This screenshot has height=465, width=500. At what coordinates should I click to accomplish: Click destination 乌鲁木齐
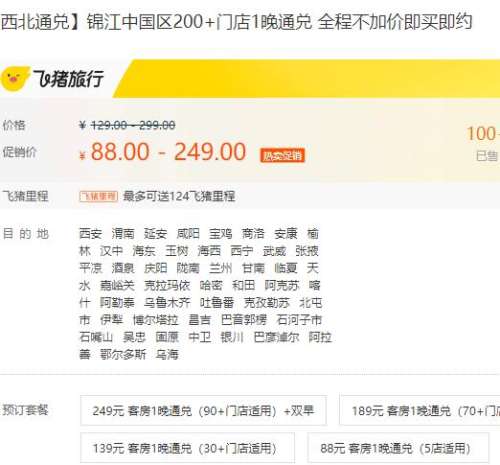167,303
